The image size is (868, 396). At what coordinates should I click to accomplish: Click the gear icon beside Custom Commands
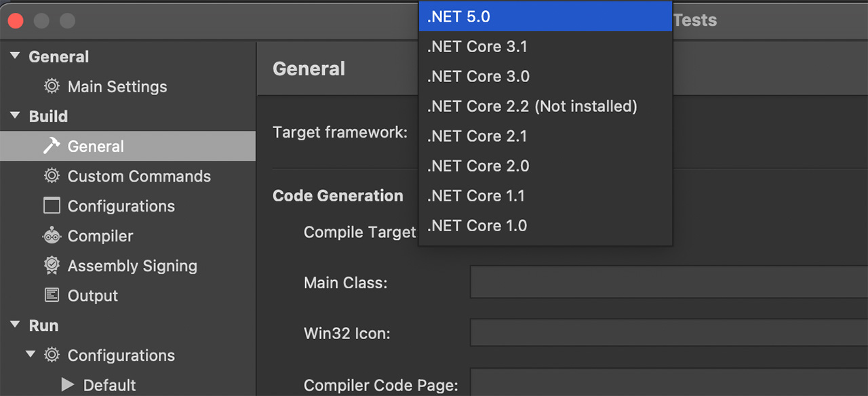coord(52,176)
